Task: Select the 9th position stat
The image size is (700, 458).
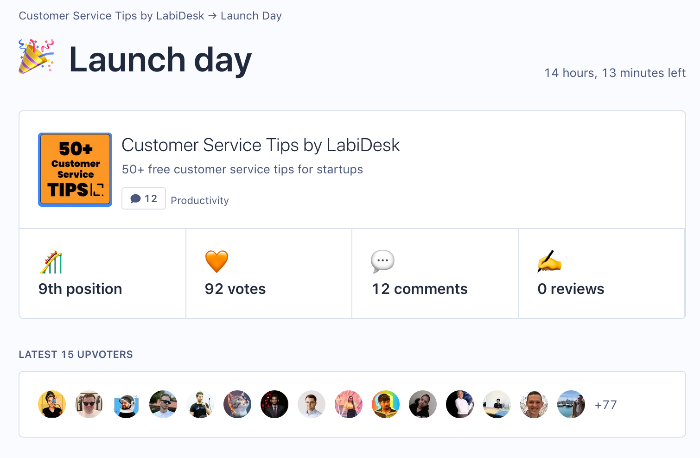Action: pyautogui.click(x=80, y=289)
